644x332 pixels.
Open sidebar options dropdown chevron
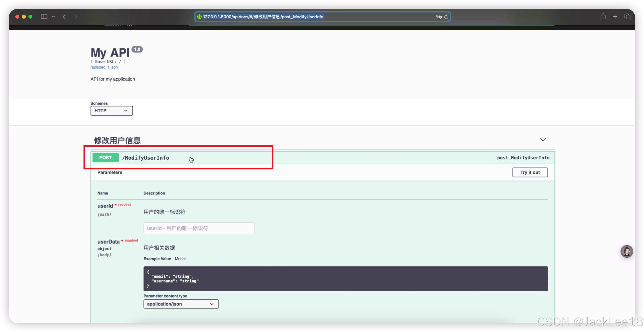tap(53, 17)
